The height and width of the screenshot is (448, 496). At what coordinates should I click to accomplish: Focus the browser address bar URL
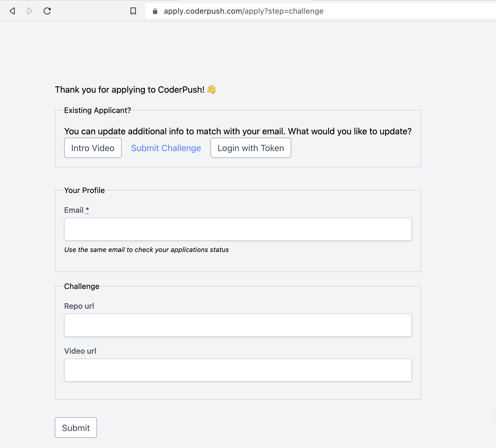pyautogui.click(x=243, y=11)
